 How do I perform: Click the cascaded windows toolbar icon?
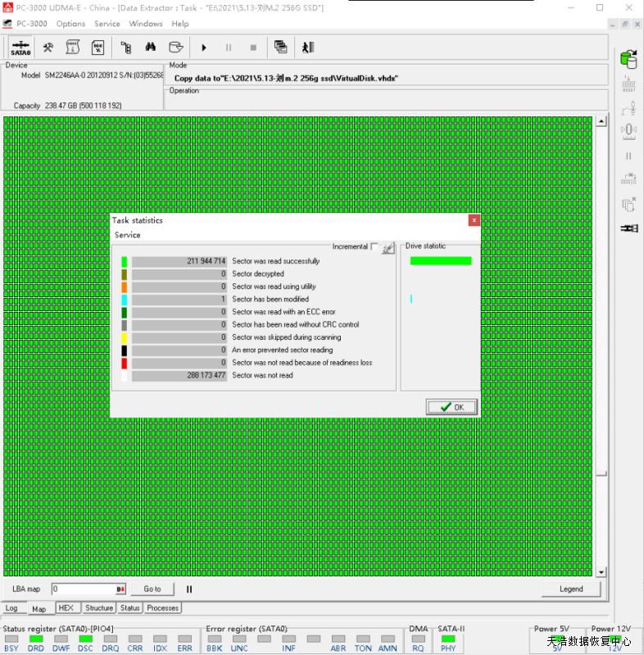(281, 47)
